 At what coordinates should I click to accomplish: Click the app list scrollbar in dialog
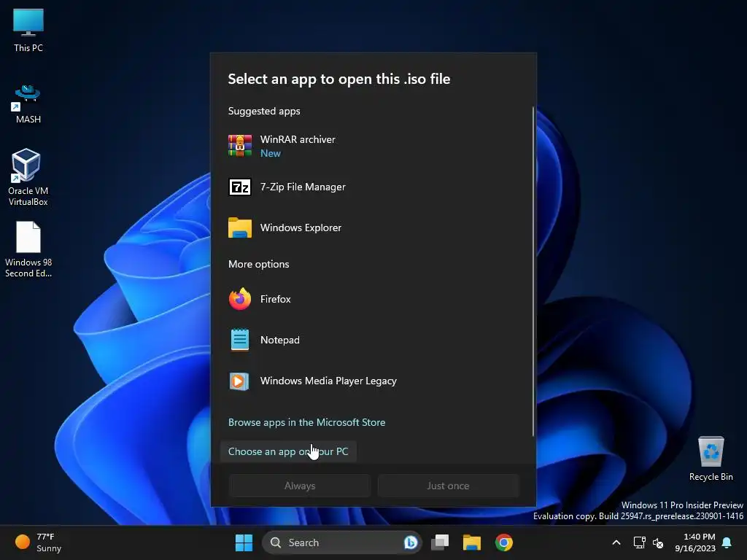533,271
